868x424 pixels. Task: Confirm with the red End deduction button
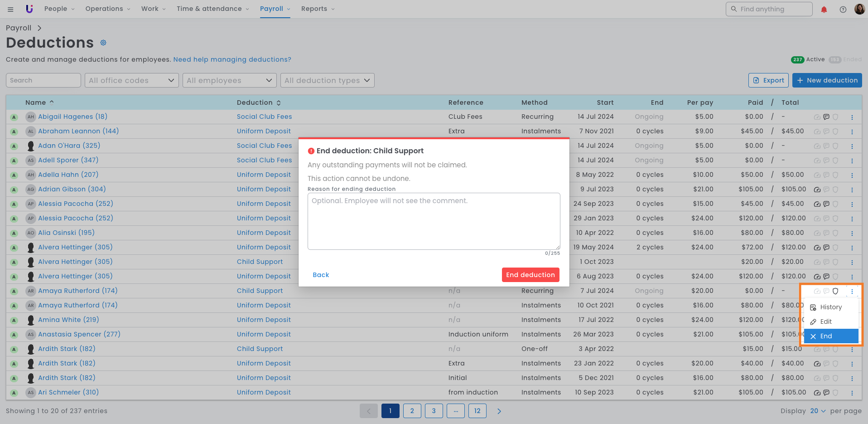pos(530,275)
